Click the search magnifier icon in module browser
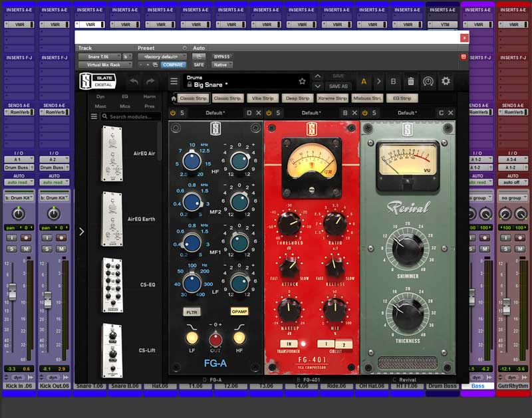This screenshot has height=418, width=532. [105, 116]
